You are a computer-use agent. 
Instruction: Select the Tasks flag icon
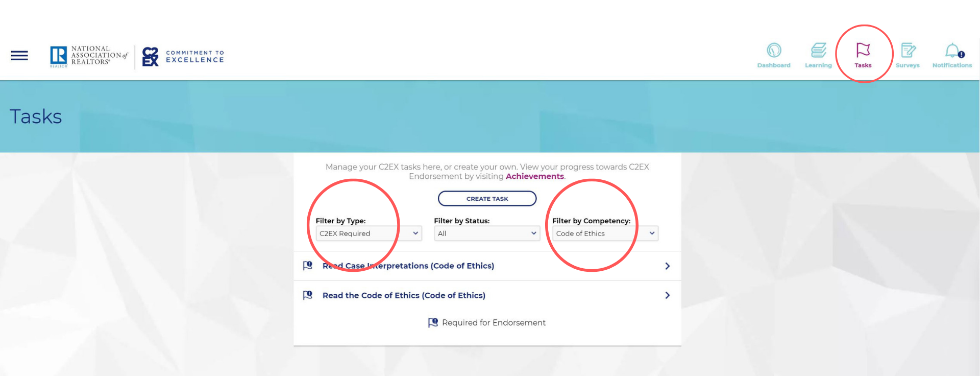click(863, 50)
